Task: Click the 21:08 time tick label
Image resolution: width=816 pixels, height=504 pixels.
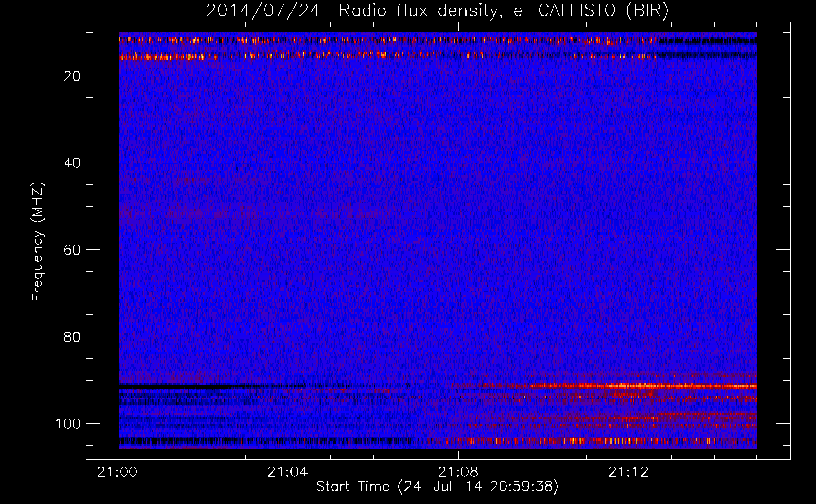Action: click(458, 472)
